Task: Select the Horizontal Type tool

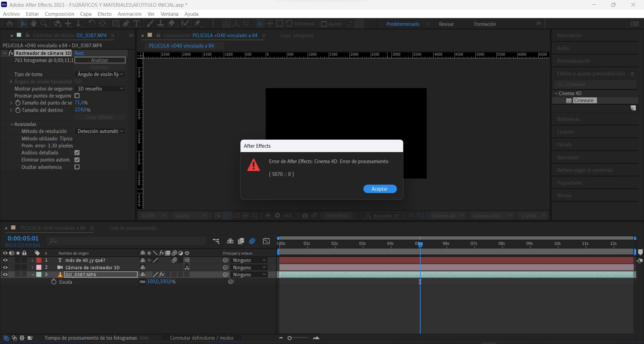Action: (x=137, y=23)
